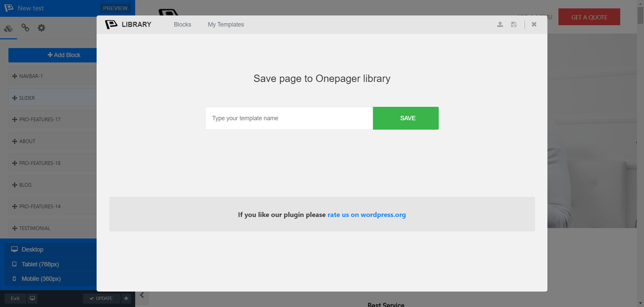Image resolution: width=644 pixels, height=307 pixels.
Task: Click the move handle icon of NAVBAR-1
Action: pos(14,76)
